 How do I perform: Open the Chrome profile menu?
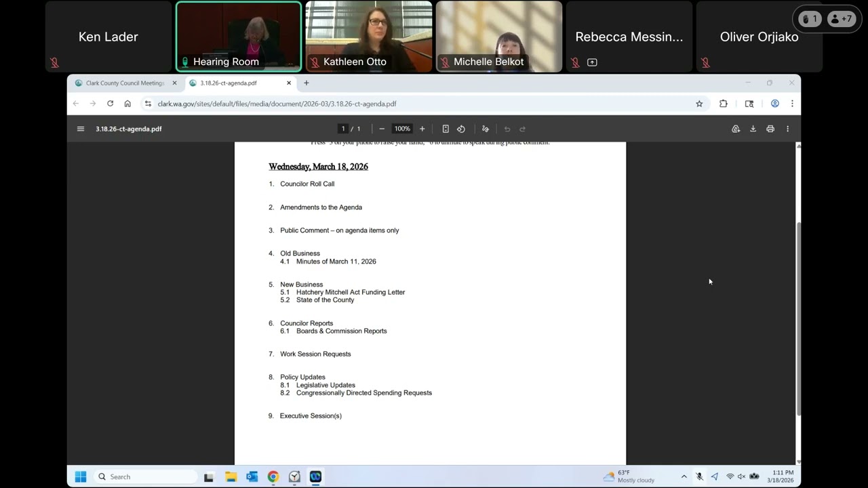[x=775, y=104]
